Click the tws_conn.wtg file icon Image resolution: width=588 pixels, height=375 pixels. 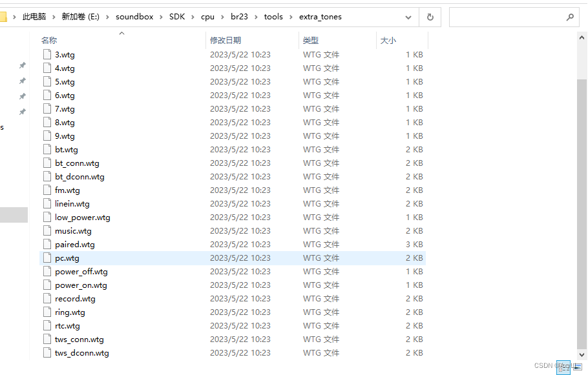click(x=47, y=339)
